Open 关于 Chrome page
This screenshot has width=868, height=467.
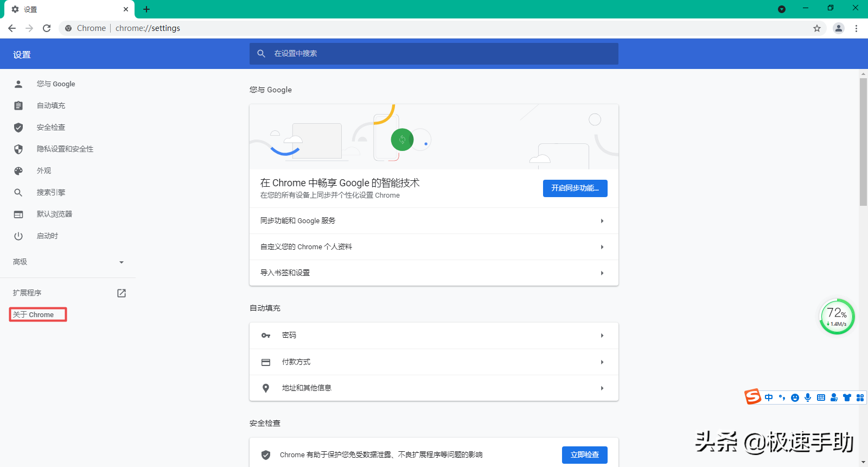(x=34, y=315)
